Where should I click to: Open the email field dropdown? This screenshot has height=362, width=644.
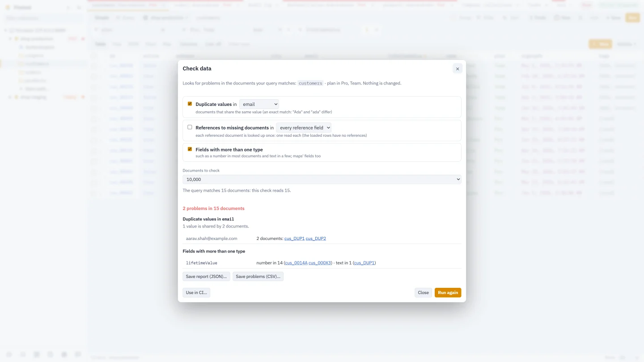pos(259,104)
